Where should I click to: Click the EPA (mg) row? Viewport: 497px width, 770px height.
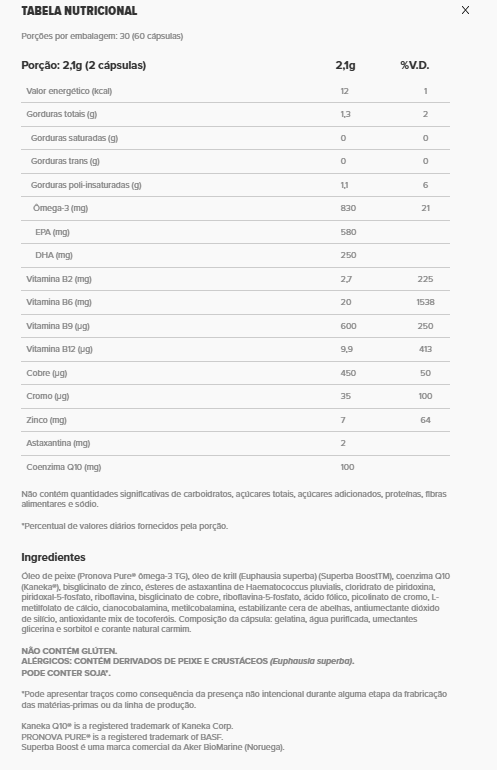pyautogui.click(x=235, y=232)
